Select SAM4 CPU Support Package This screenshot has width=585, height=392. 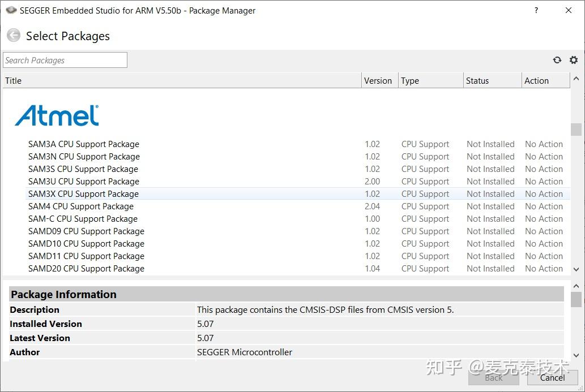tap(81, 206)
